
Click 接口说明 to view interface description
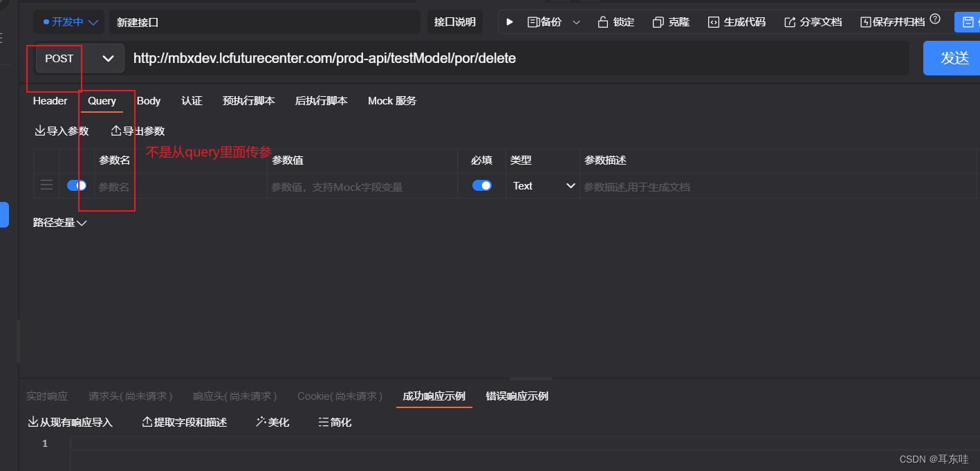click(x=454, y=21)
